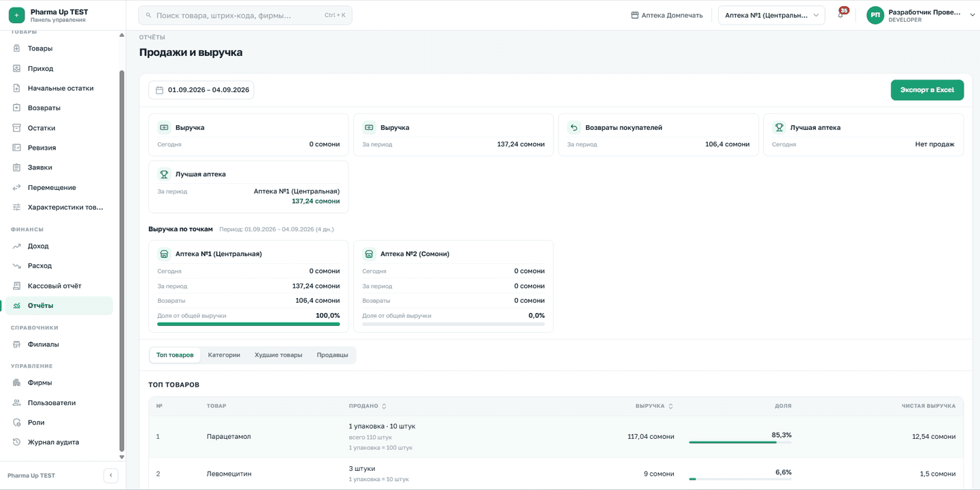Click the calendar icon in date range
Screen dimensions: 980x490
point(159,90)
